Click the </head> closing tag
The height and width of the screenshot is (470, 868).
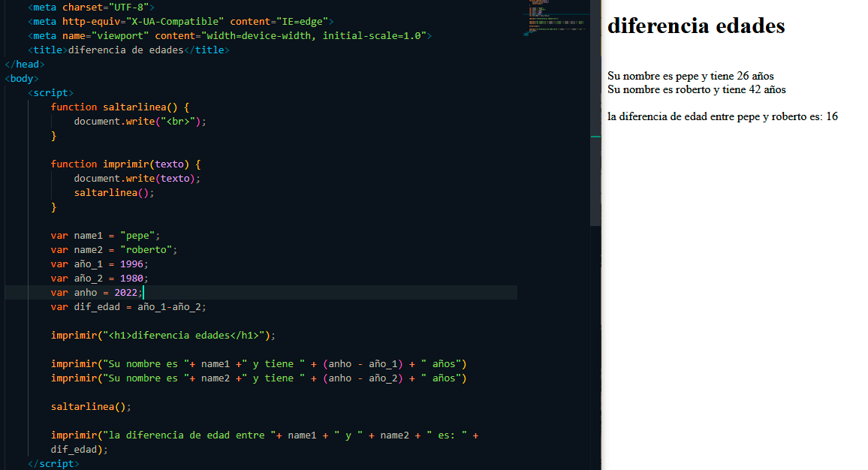(x=24, y=65)
